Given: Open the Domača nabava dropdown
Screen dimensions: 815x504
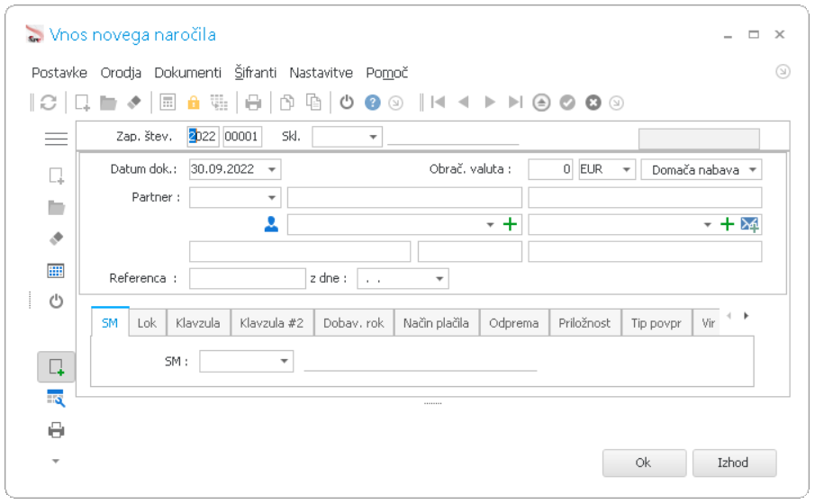Looking at the screenshot, I should pos(753,169).
